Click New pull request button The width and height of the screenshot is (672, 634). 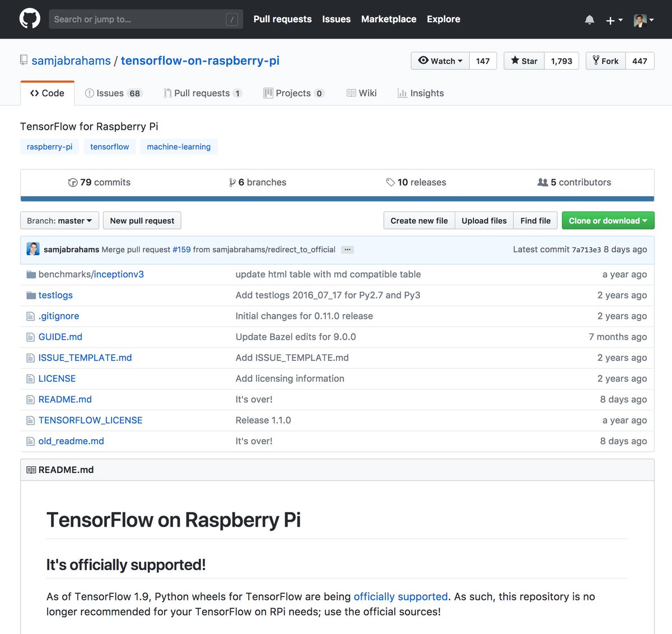click(142, 220)
